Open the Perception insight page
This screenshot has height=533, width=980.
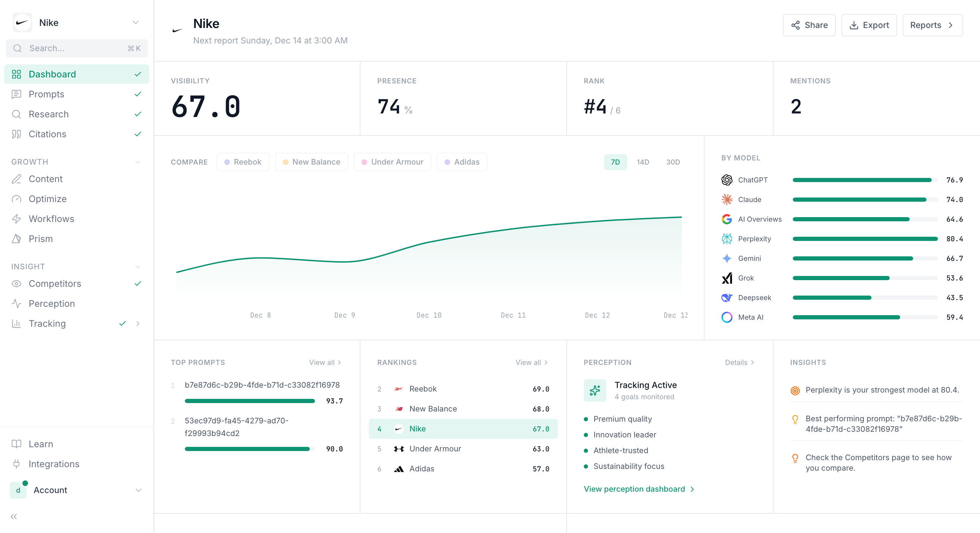[52, 303]
